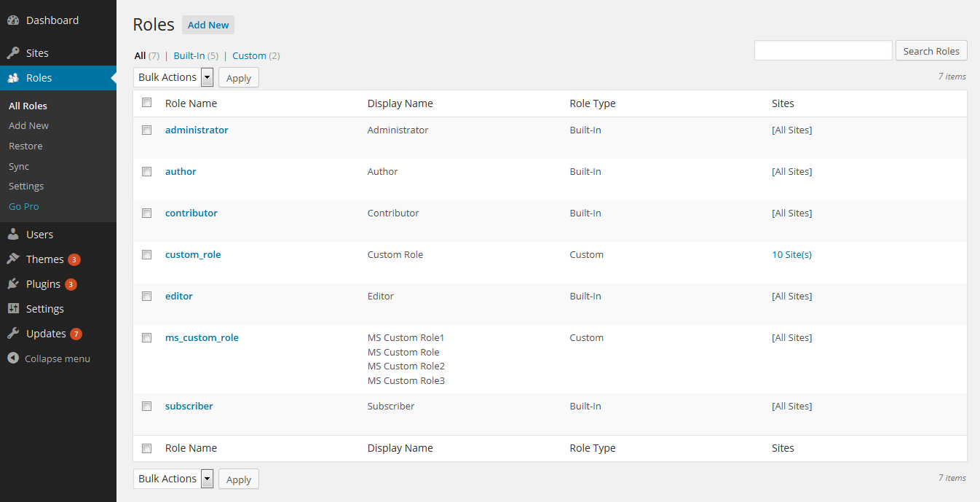Select Sites in the sidebar
Screen dimensions: 980x502
(x=36, y=52)
